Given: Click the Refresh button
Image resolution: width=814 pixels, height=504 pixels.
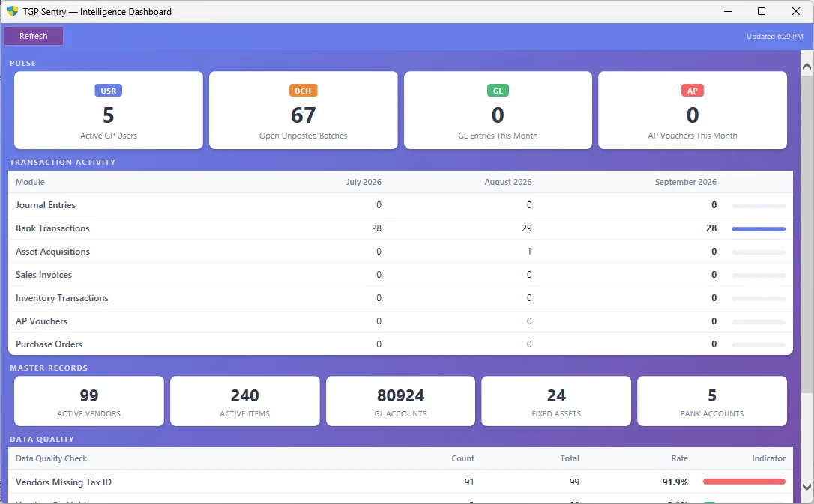Looking at the screenshot, I should pos(34,36).
